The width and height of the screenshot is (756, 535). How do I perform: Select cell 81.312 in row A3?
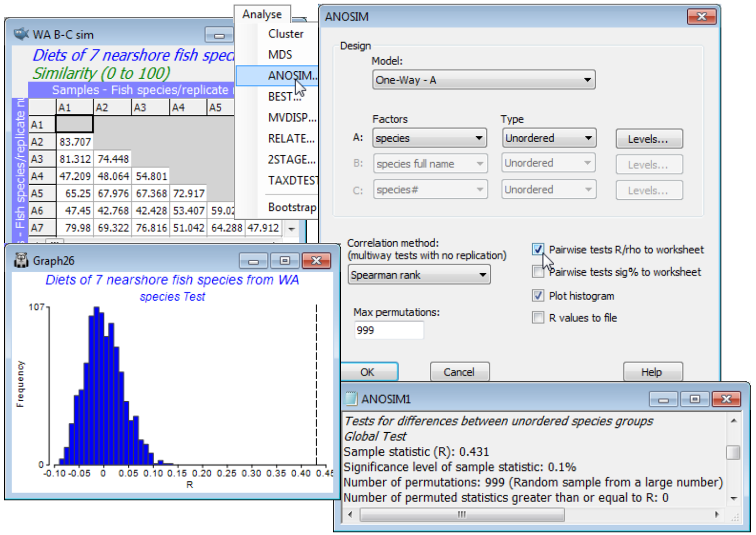[x=75, y=159]
